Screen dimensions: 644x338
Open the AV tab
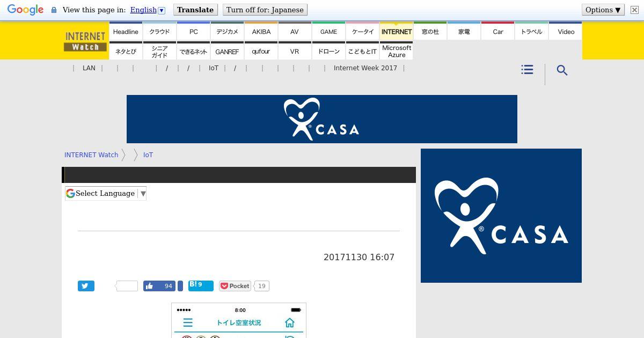(x=295, y=32)
